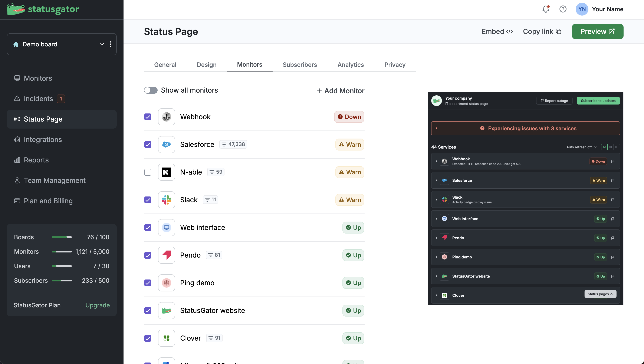Click the Slack monitor logo icon
This screenshot has height=364, width=644.
pos(166,200)
